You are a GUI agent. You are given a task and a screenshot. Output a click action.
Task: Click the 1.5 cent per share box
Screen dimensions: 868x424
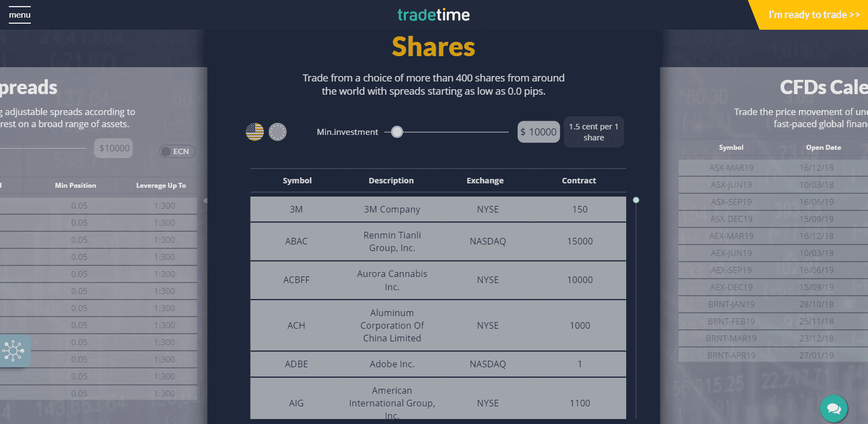pyautogui.click(x=593, y=132)
